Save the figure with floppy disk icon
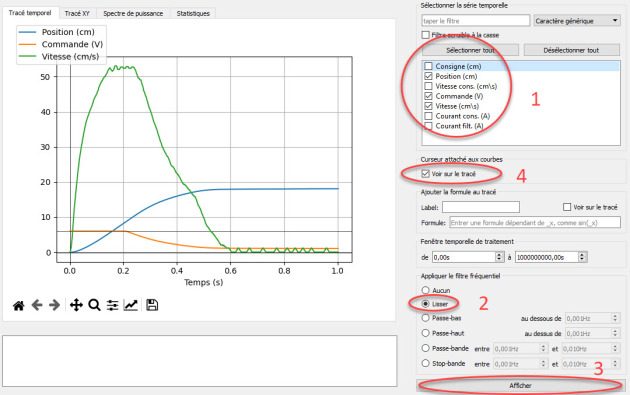This screenshot has width=630, height=395. [152, 305]
